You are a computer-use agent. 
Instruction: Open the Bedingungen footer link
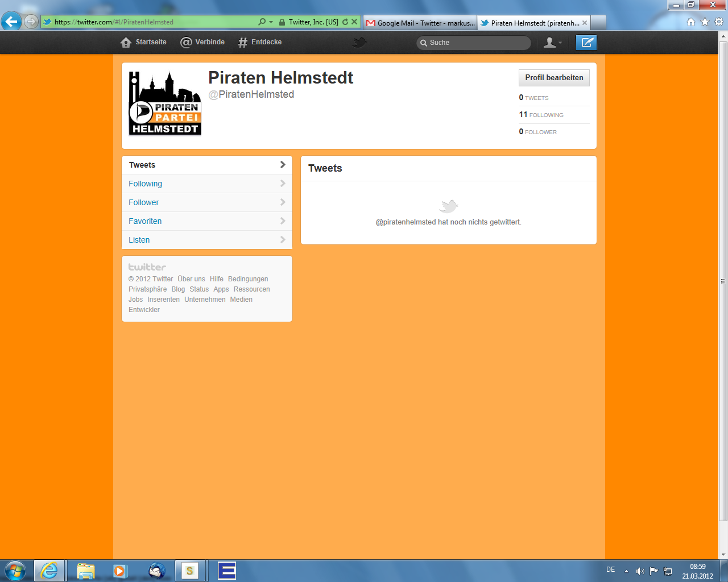click(x=248, y=279)
